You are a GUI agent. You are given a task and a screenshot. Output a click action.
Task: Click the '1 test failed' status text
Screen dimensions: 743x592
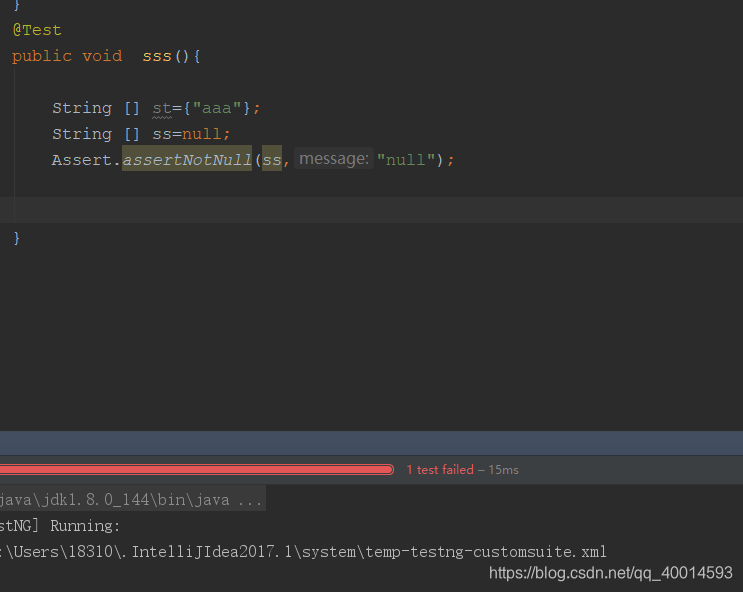[x=440, y=470]
